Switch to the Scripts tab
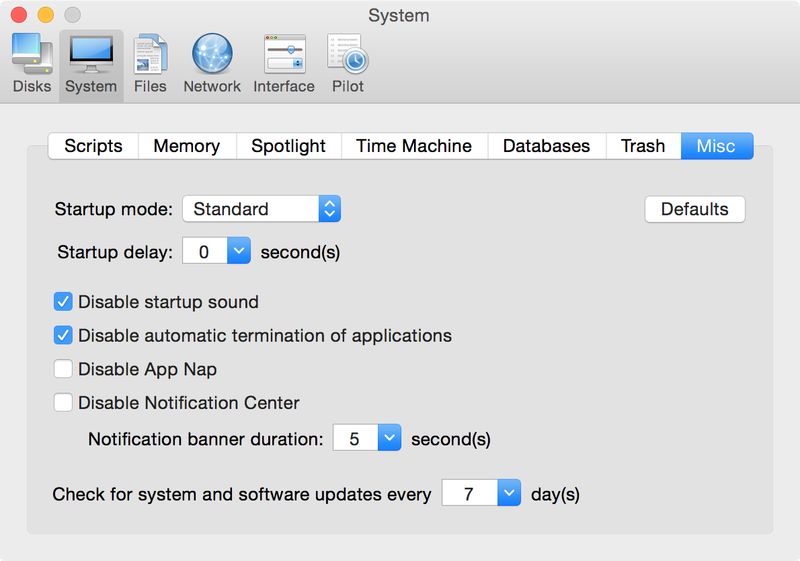Viewport: 800px width, 561px height. pos(93,146)
